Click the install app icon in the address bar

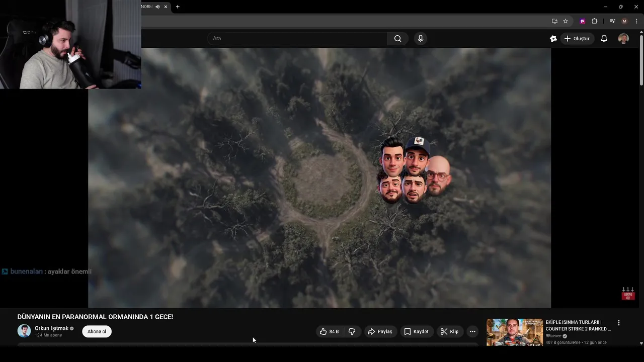(554, 21)
